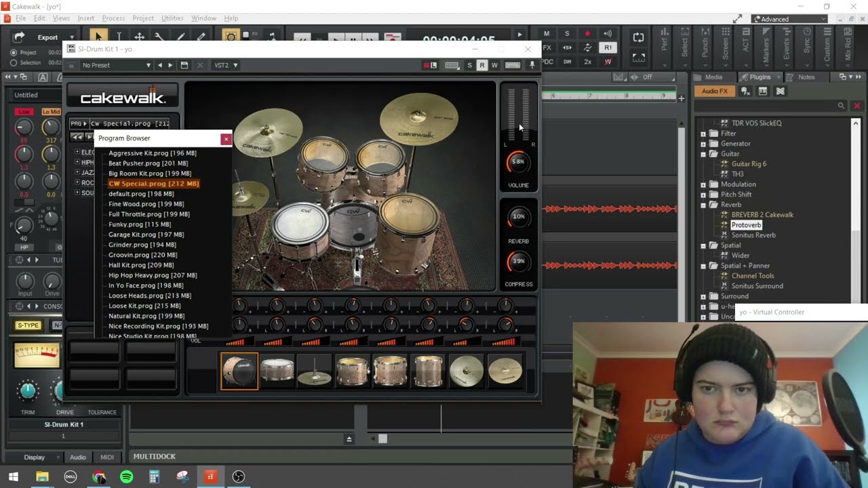Expand the Generator plugin folder
The image size is (868, 488).
coord(703,144)
